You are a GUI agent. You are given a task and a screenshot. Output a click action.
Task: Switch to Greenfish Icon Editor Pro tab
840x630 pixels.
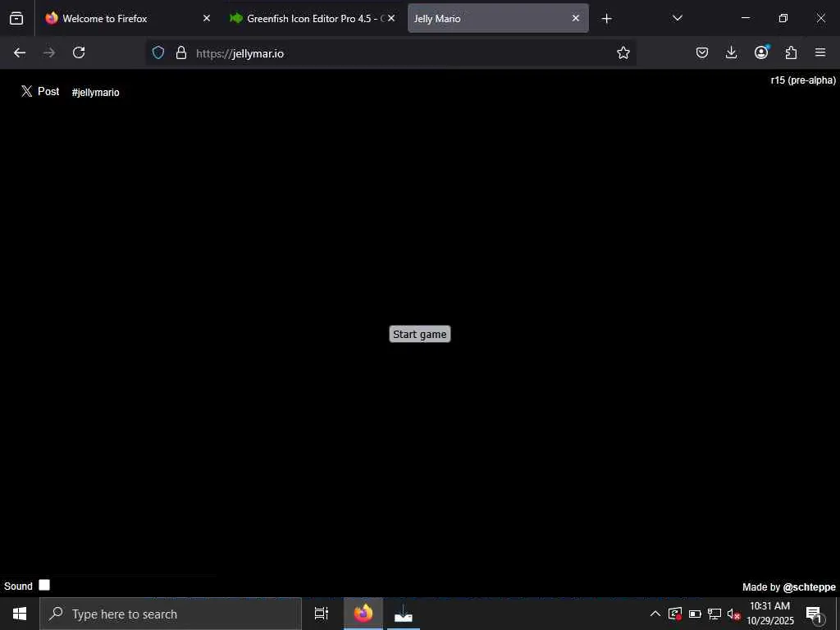313,18
